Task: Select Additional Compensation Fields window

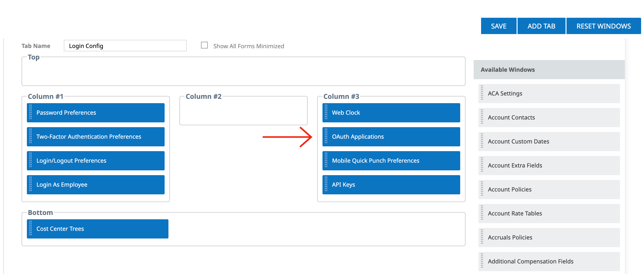Action: (549, 261)
